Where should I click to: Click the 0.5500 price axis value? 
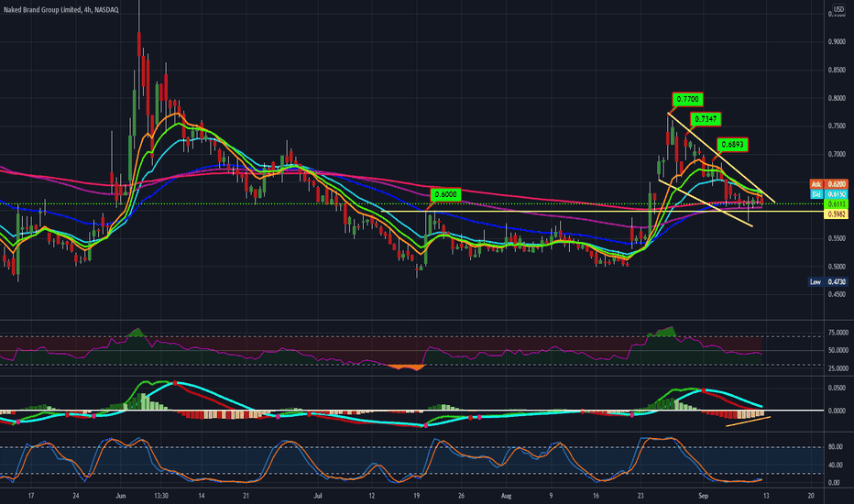(x=837, y=238)
